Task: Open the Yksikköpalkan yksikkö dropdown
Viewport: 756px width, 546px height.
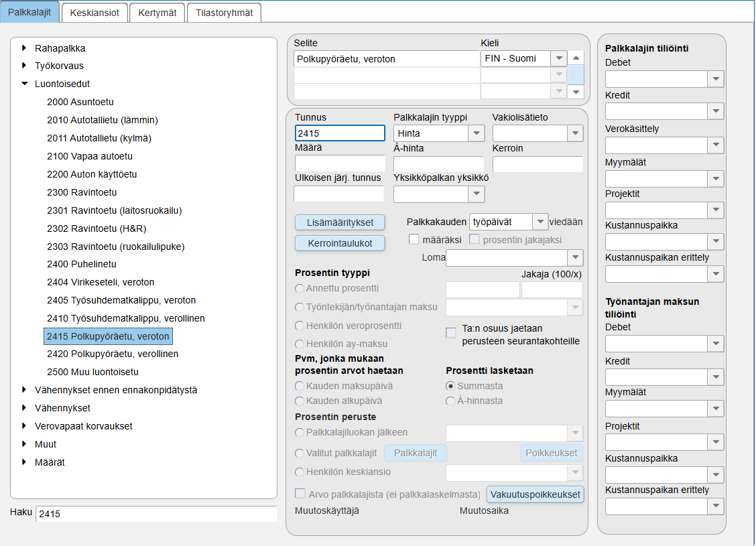Action: [477, 194]
